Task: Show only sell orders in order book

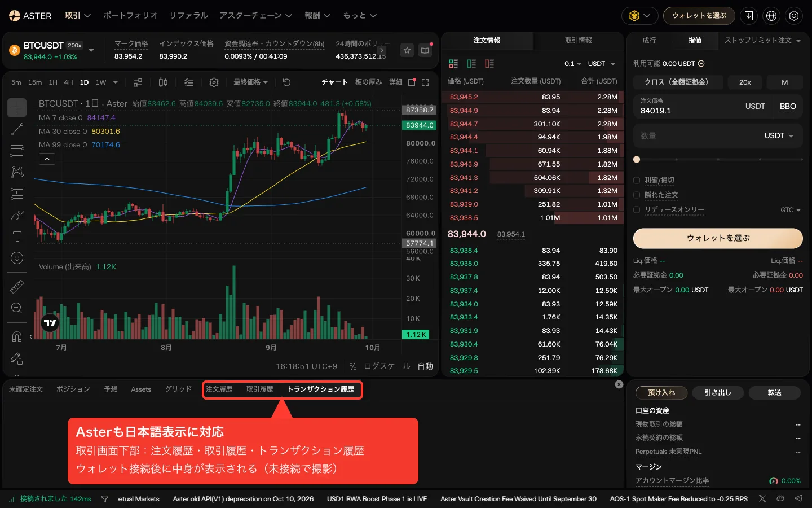Action: tap(489, 64)
